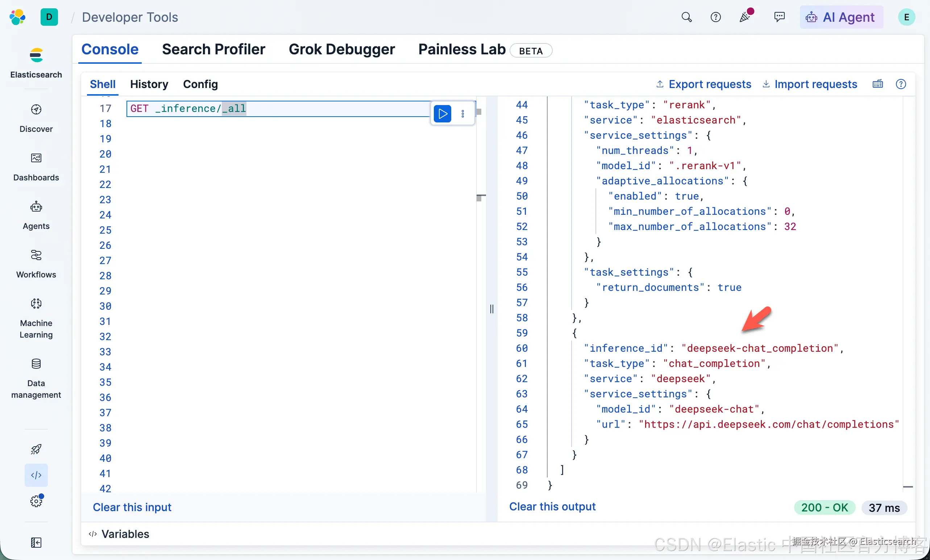The height and width of the screenshot is (560, 930).
Task: Go to Elasticsearch home in sidebar
Action: 36,63
